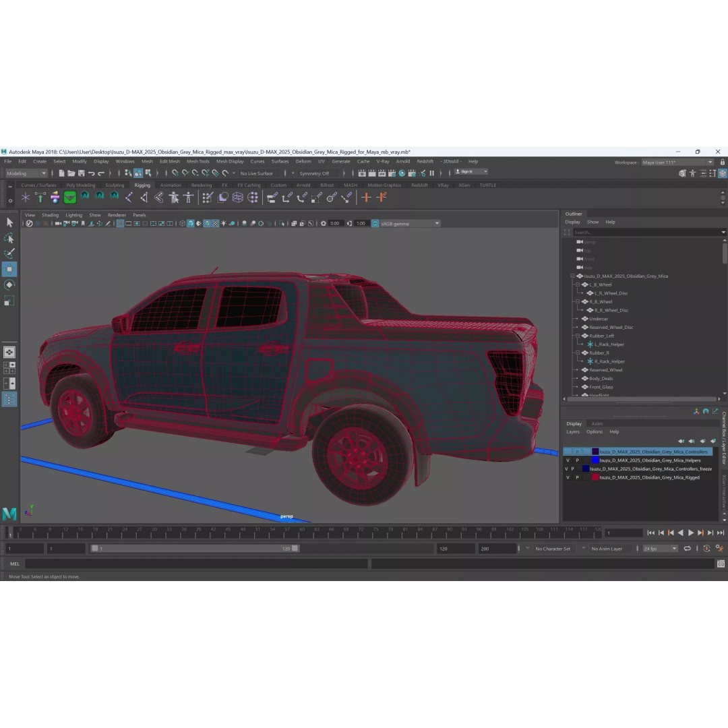Select the Rotate tool in toolbox
The height and width of the screenshot is (728, 728).
[9, 285]
